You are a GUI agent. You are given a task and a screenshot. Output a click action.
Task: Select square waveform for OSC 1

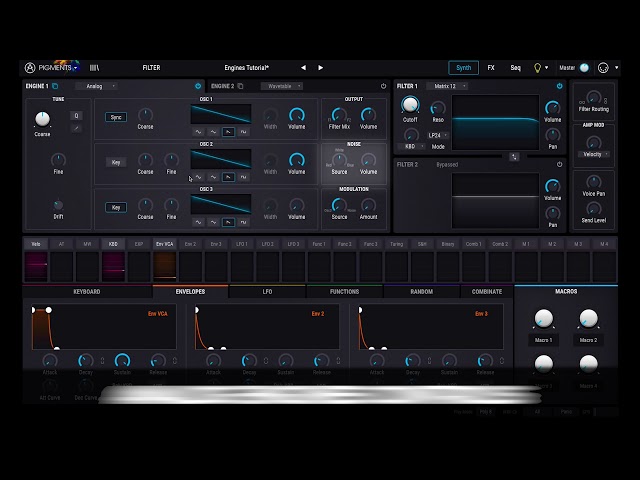pyautogui.click(x=243, y=132)
